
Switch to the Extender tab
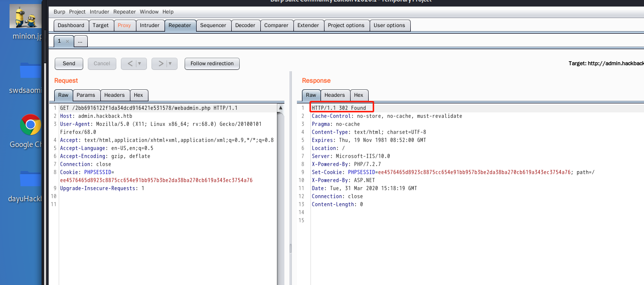click(x=308, y=25)
